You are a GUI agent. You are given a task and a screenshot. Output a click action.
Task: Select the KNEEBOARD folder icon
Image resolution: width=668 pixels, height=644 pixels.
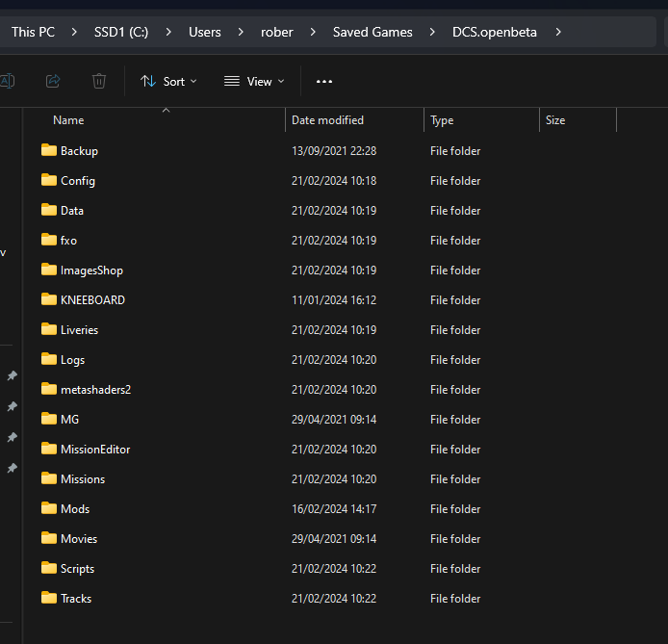(48, 299)
